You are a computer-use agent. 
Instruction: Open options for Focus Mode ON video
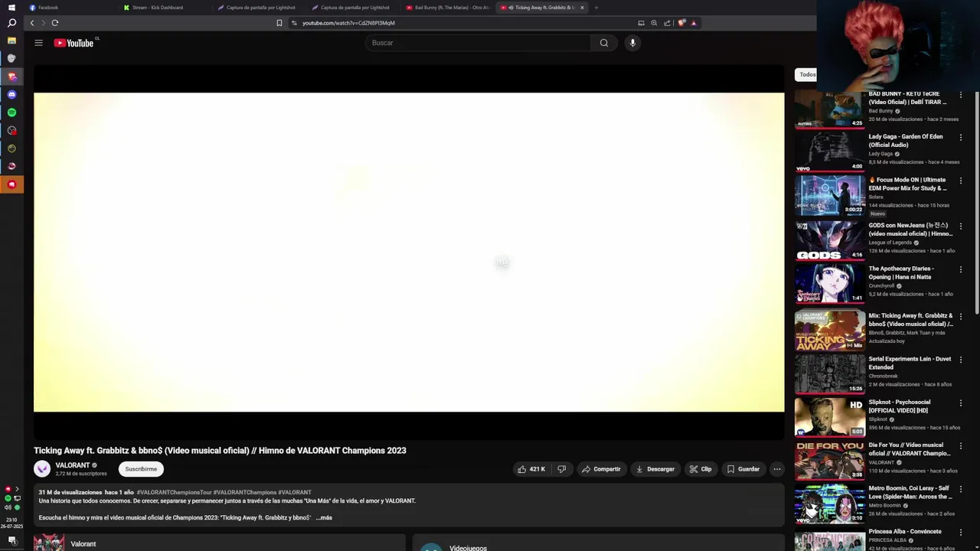(x=961, y=181)
